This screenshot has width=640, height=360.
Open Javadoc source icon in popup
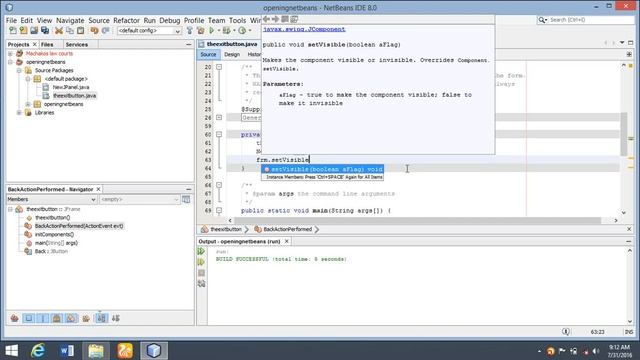point(294,19)
